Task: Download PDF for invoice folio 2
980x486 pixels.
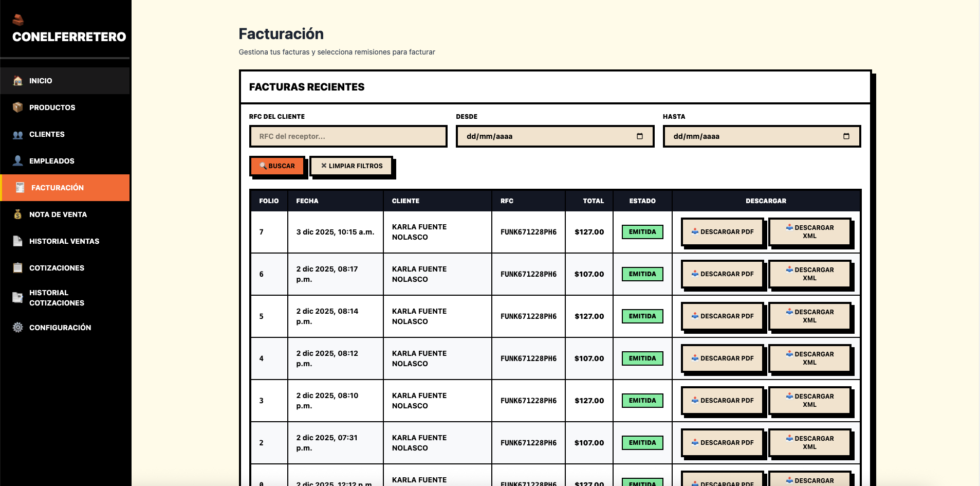Action: point(722,443)
